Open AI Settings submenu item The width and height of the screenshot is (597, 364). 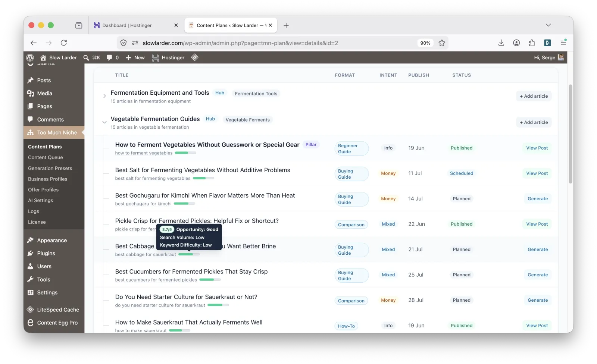[41, 200]
